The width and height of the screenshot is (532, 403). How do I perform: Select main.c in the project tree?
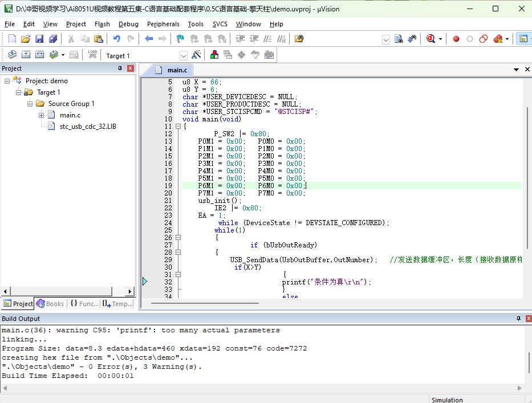tap(70, 115)
